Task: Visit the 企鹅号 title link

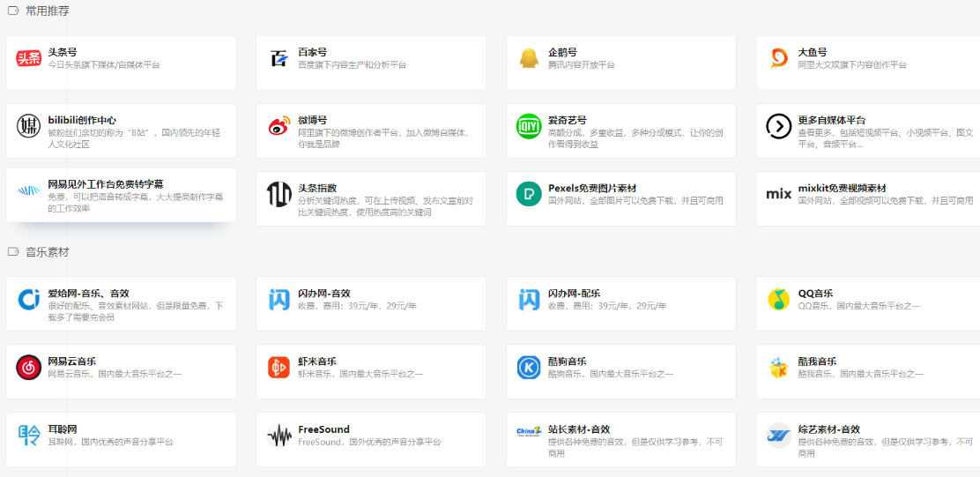Action: [562, 53]
